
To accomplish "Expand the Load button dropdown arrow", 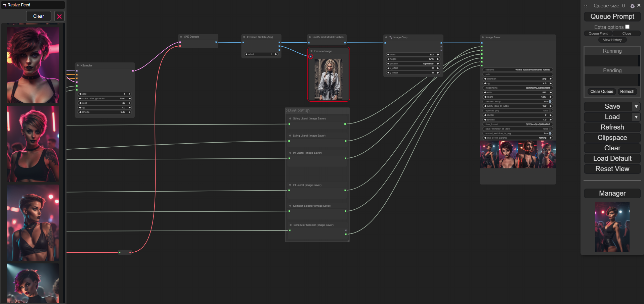I will coord(636,117).
